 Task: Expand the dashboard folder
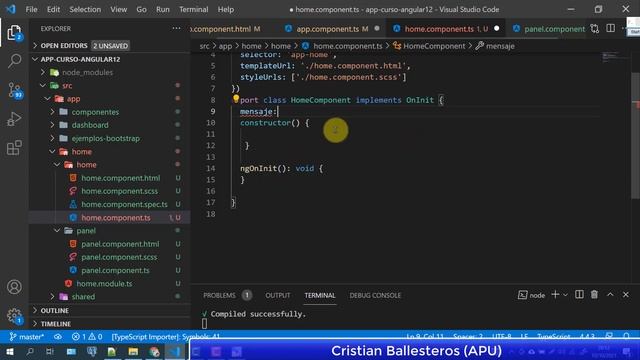(x=52, y=125)
